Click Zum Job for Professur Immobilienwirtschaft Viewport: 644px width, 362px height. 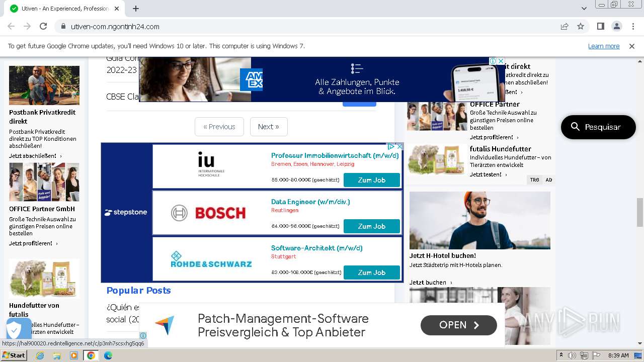(x=372, y=180)
